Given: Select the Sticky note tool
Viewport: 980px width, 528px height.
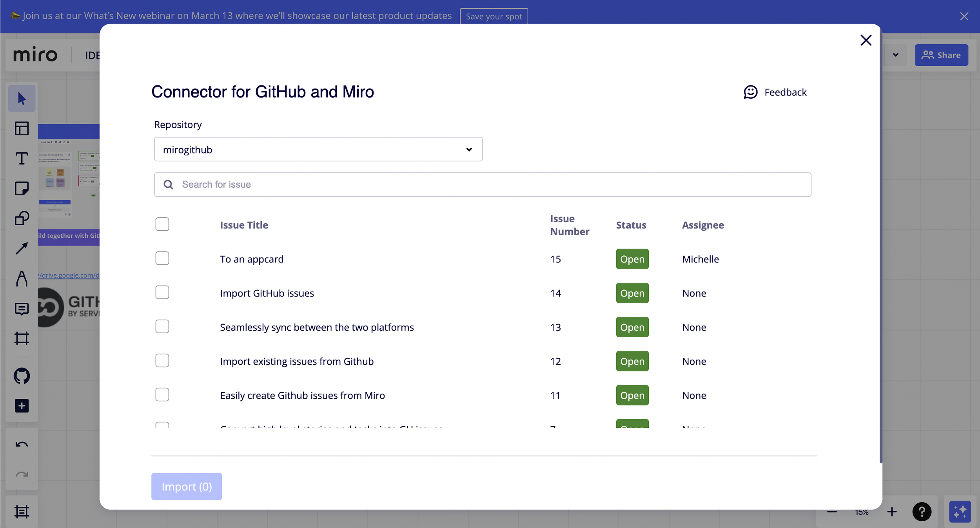Looking at the screenshot, I should point(22,188).
